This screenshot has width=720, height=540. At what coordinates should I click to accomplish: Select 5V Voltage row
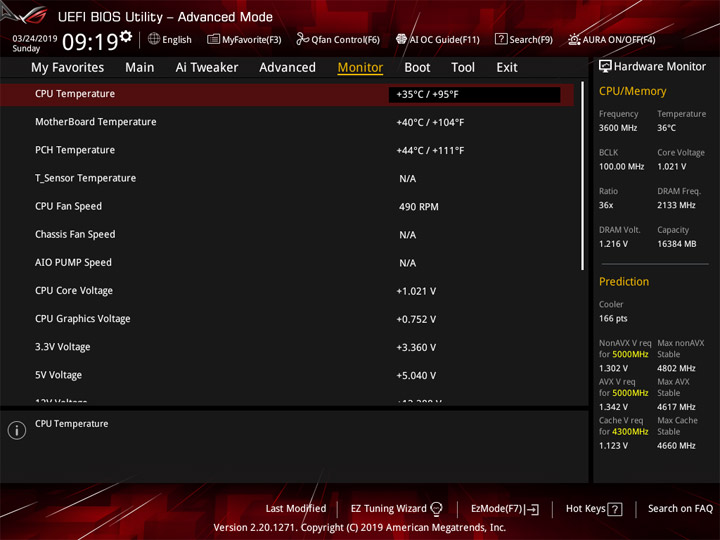pos(287,375)
